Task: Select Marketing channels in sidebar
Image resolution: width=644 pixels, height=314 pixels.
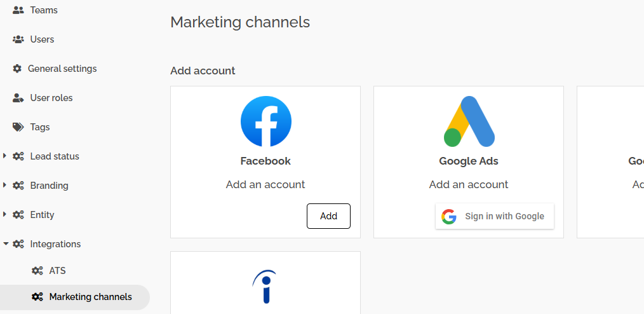Action: (75, 297)
